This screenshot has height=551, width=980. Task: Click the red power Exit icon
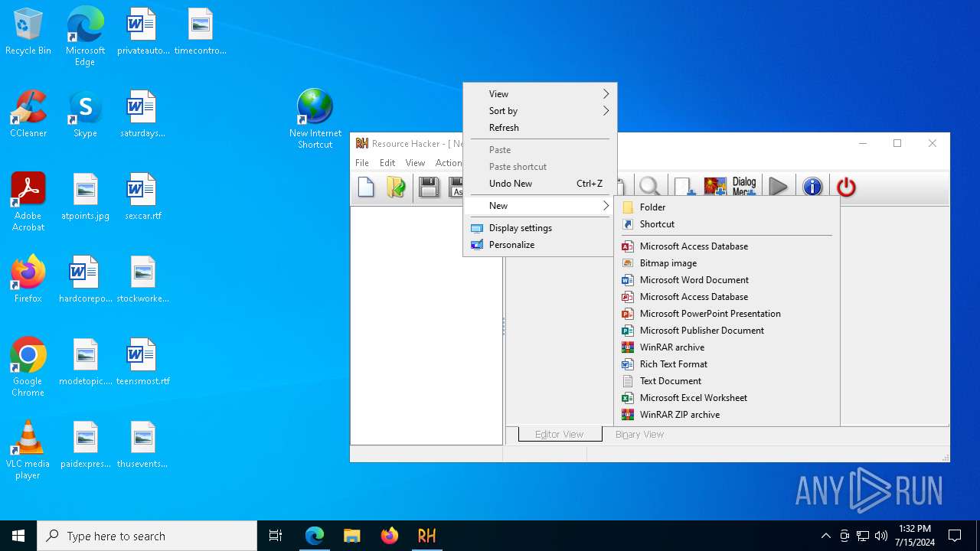tap(846, 187)
